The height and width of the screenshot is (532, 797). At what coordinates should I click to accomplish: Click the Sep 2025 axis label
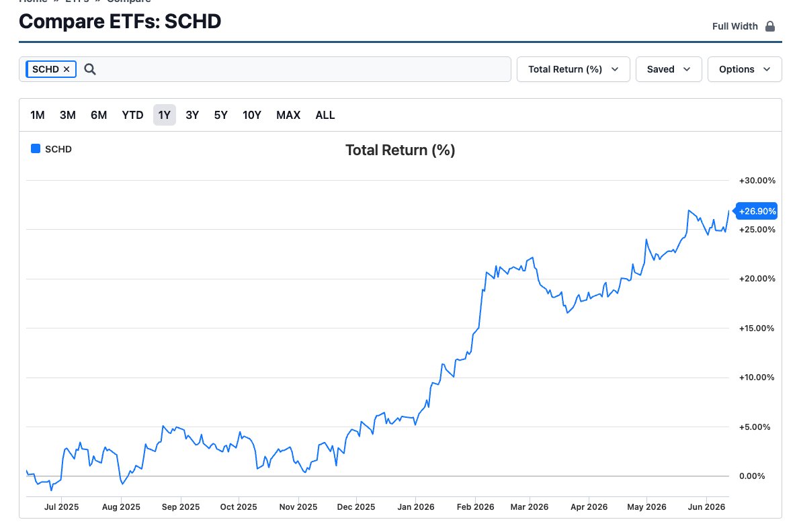click(x=181, y=506)
